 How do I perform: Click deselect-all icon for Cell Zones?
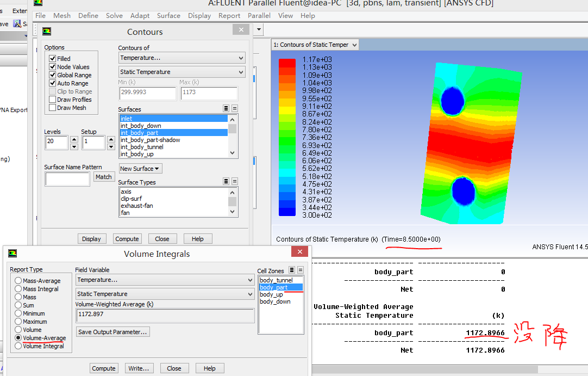pyautogui.click(x=301, y=270)
